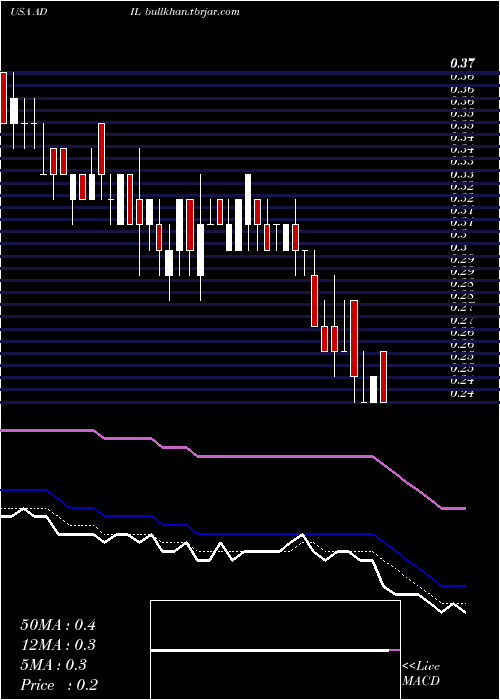
Task: Click the 50MA : 0.4 label
Action: [x=58, y=625]
